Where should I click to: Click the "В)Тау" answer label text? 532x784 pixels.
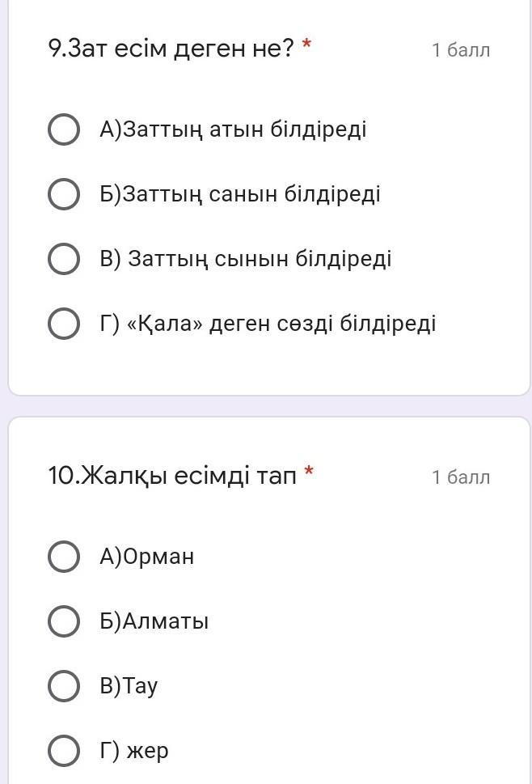(x=129, y=686)
